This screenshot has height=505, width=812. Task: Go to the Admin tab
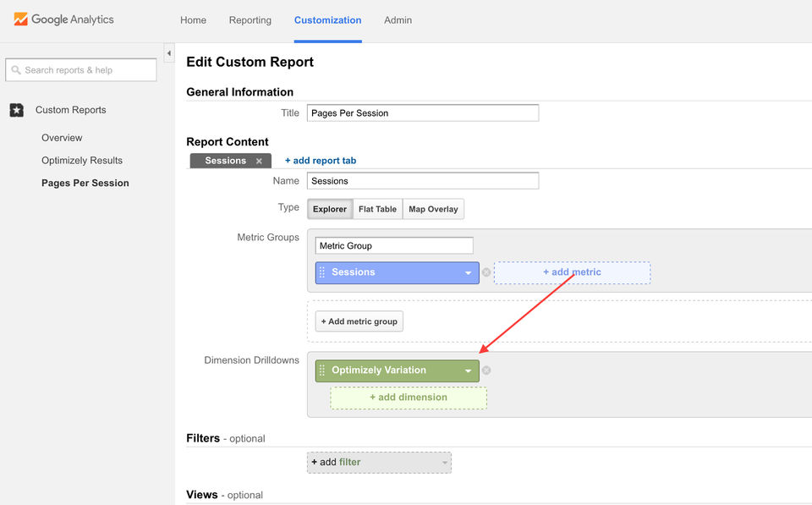click(398, 20)
